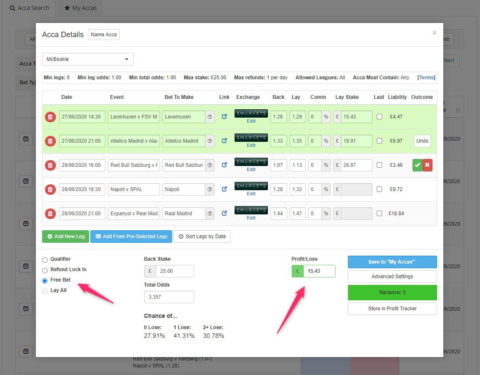The height and width of the screenshot is (375, 480).
Task: Click the date field 28/06/2020 16:00
Action: pos(82,165)
